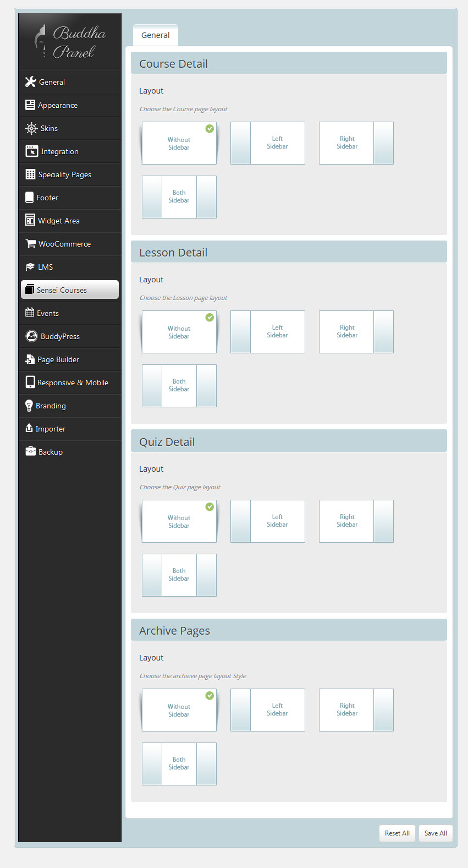Screen dimensions: 468x868
Task: Click the Importer upload icon
Action: point(29,428)
